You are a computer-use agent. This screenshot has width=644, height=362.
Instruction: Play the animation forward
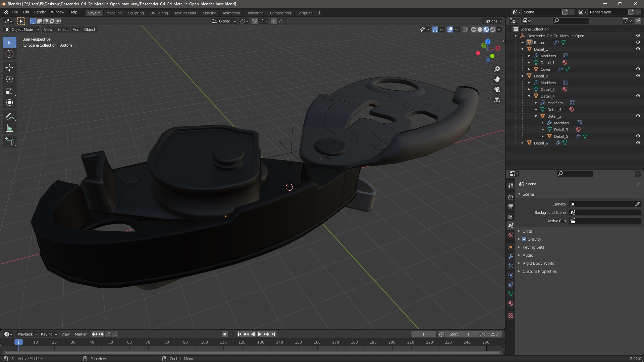[260, 334]
